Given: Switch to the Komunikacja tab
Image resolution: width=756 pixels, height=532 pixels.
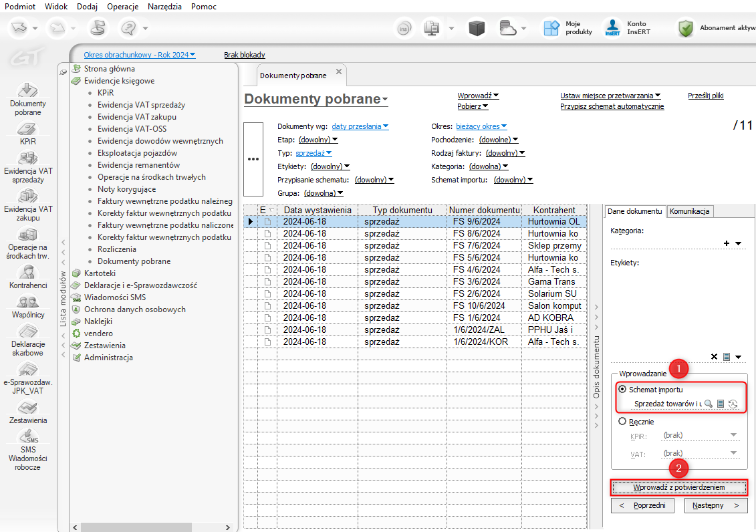Looking at the screenshot, I should 690,211.
